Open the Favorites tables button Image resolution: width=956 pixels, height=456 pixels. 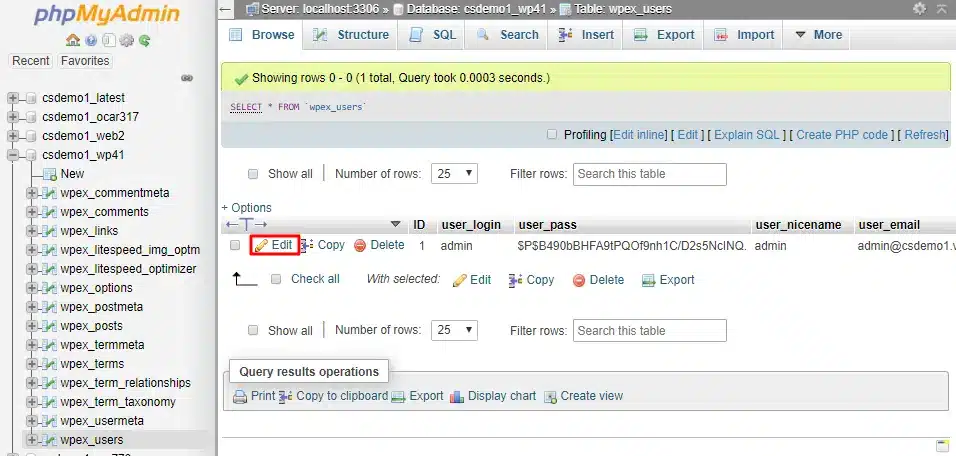85,61
